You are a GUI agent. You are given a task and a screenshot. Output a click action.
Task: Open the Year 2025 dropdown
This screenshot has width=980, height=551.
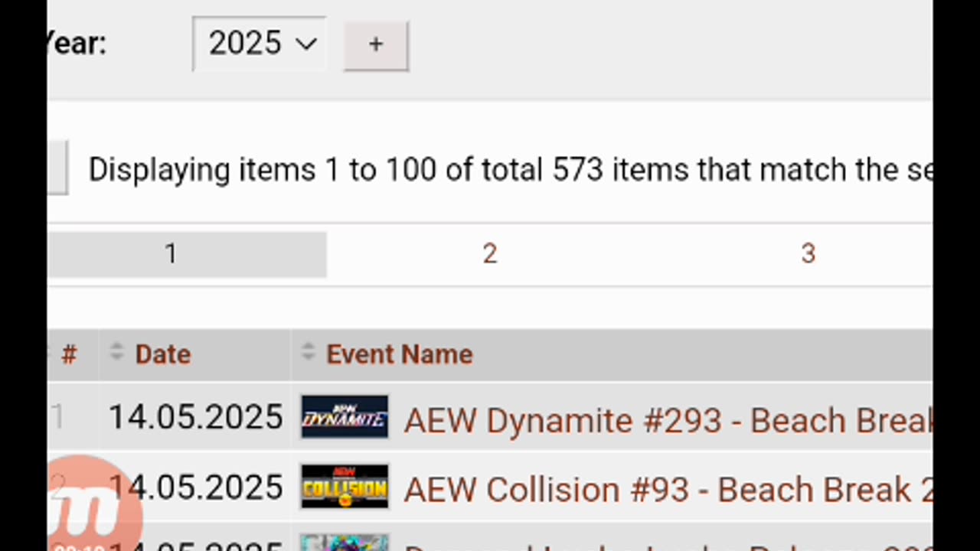tap(260, 44)
